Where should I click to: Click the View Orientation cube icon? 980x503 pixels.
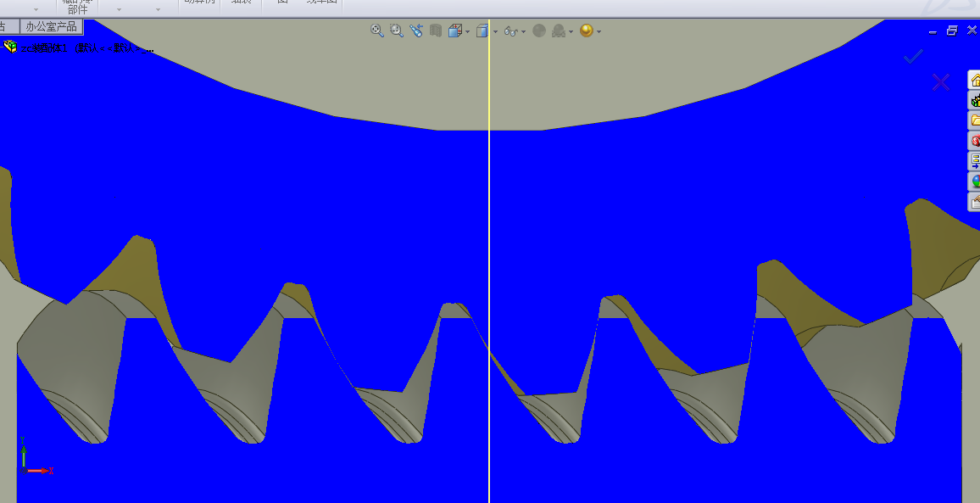455,31
